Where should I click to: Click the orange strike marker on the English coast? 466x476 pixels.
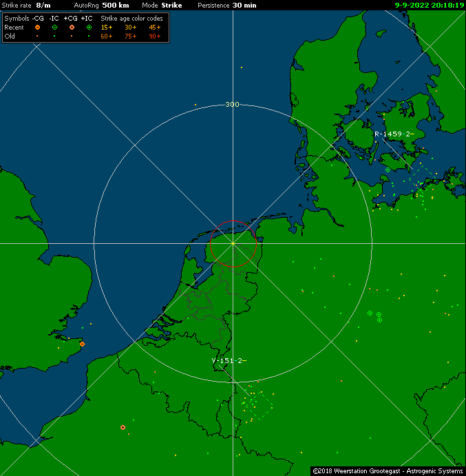pos(83,344)
